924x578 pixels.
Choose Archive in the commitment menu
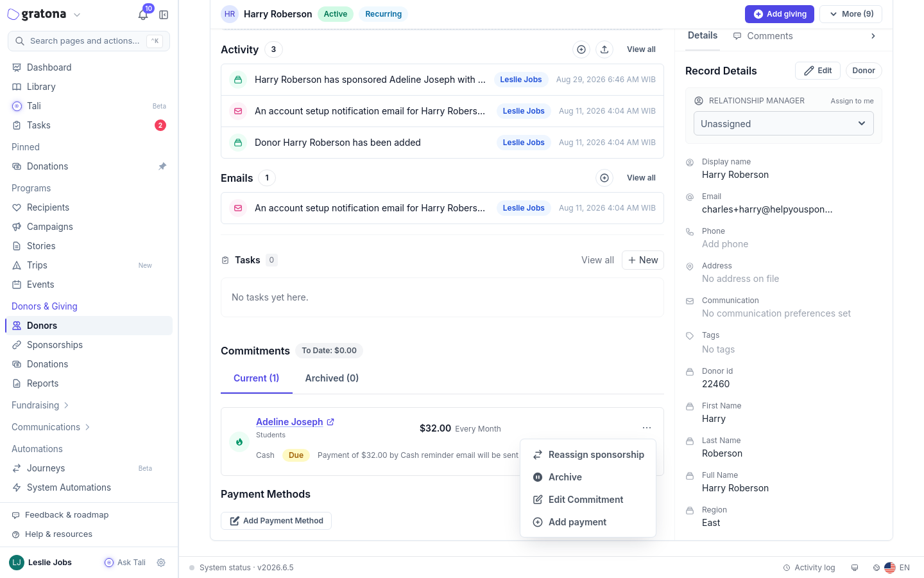(x=588, y=477)
